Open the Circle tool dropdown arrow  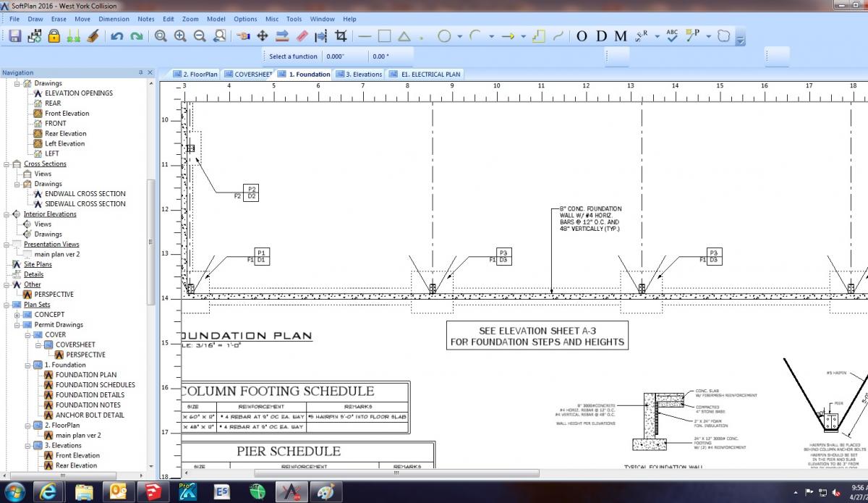pyautogui.click(x=459, y=35)
